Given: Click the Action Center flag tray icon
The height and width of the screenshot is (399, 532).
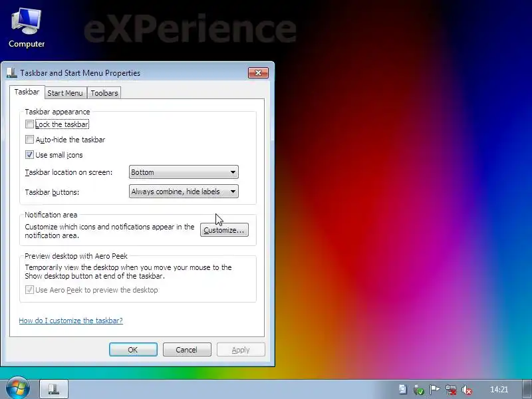Looking at the screenshot, I should click(x=434, y=390).
